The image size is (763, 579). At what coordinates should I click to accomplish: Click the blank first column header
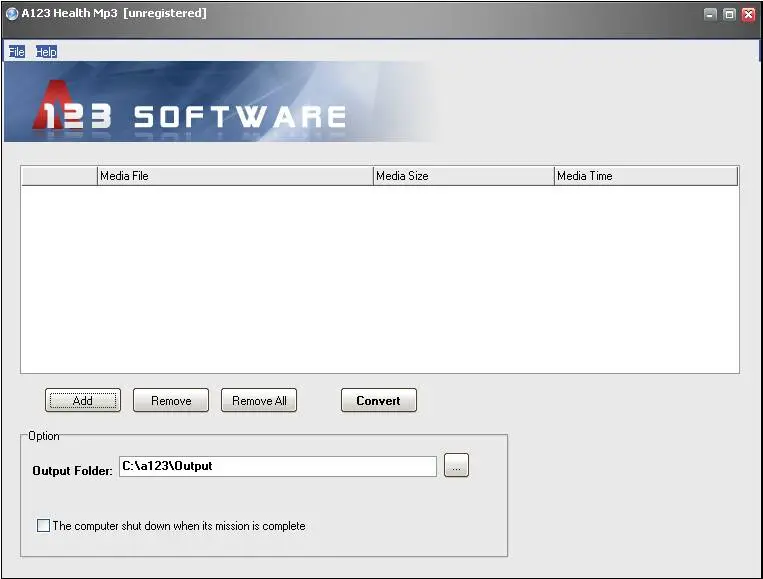point(59,176)
